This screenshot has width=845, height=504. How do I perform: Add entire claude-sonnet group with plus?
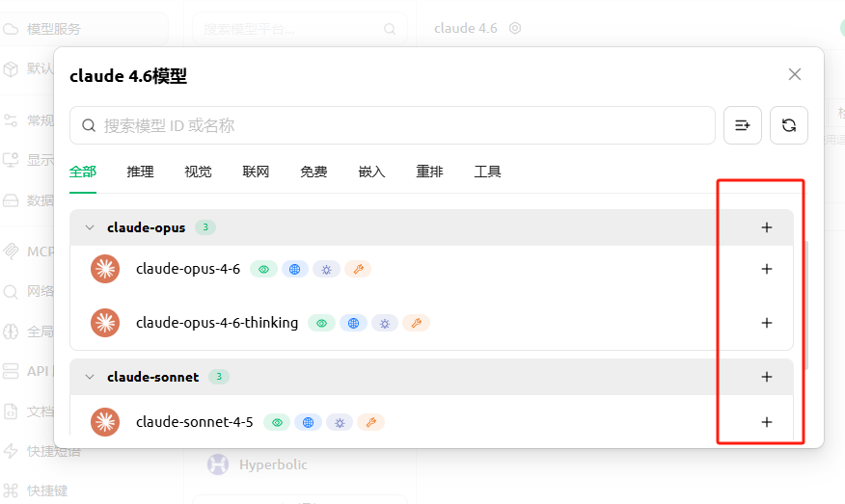766,377
